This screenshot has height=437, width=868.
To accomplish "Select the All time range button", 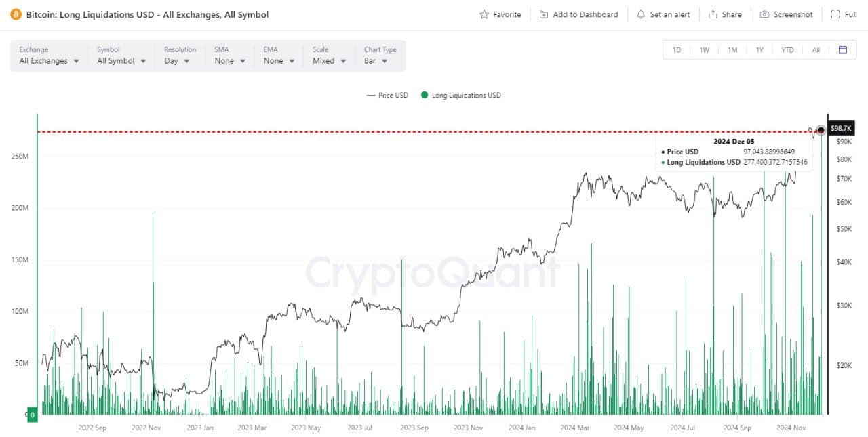I will (816, 50).
